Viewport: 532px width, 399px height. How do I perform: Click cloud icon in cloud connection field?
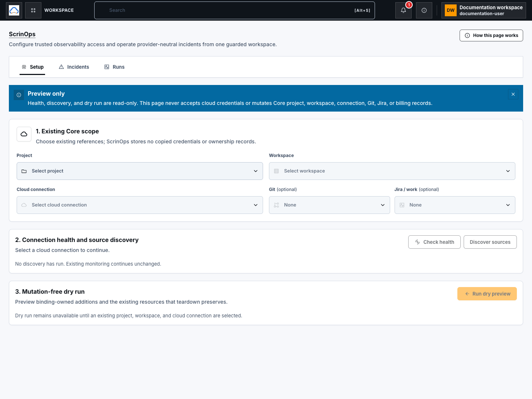pos(24,205)
